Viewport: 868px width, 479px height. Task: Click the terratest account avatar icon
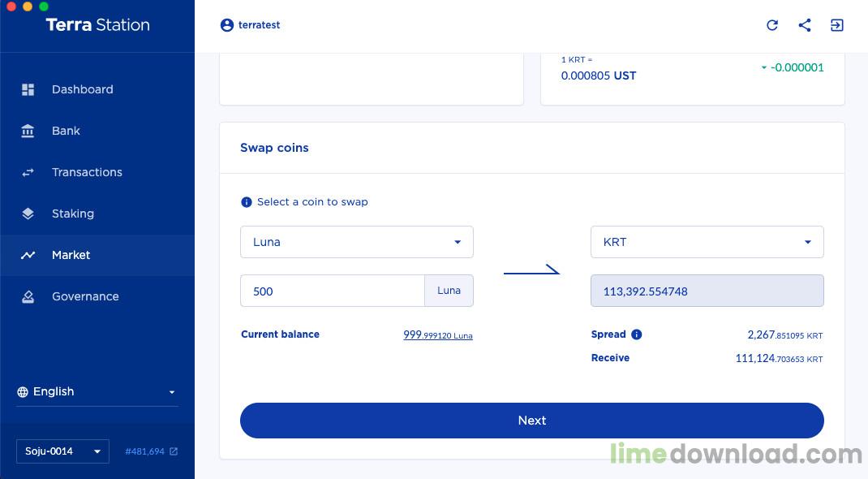coord(227,25)
